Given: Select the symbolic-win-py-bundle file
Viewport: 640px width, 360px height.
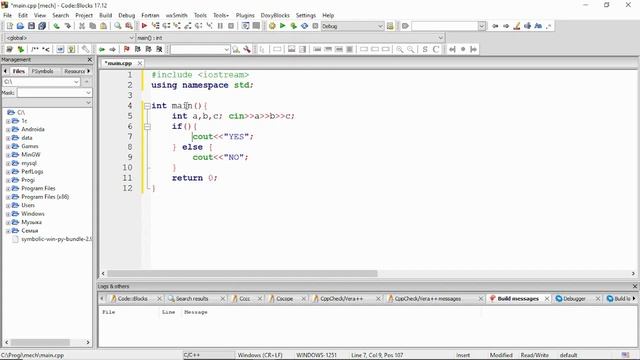Looking at the screenshot, I should tap(56, 239).
